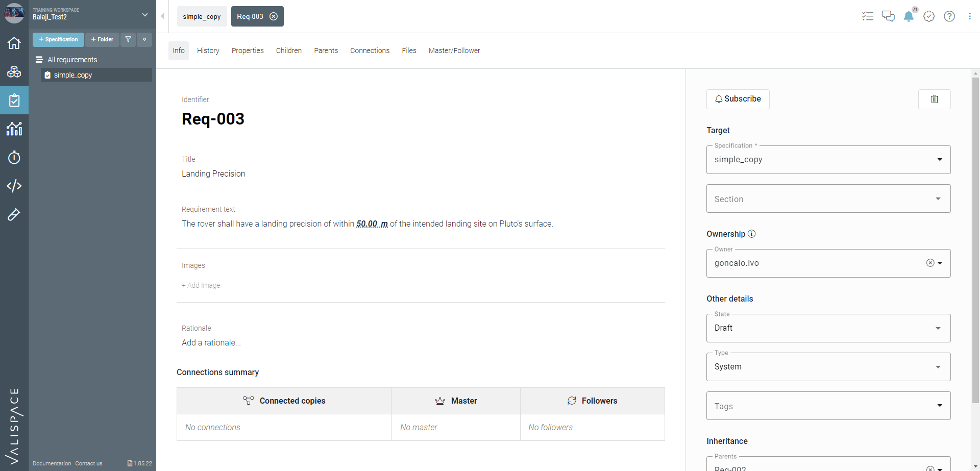Clear the goncalo.ivo owner selection
980x471 pixels.
930,263
